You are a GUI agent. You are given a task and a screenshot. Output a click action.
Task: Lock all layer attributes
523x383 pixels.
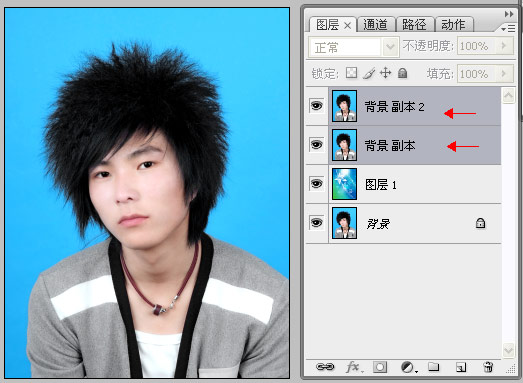tap(403, 73)
